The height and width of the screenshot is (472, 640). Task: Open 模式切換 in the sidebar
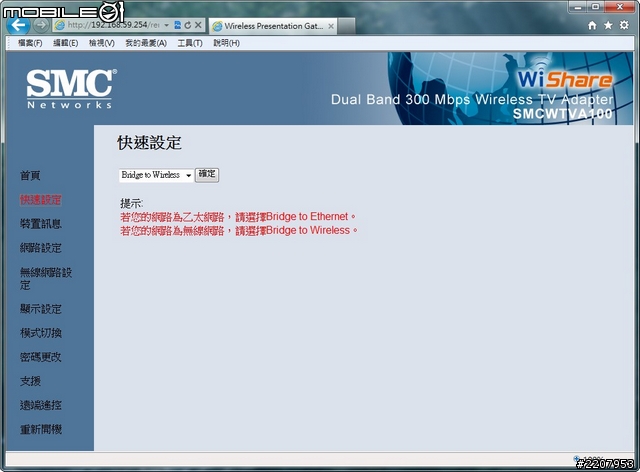pos(40,333)
